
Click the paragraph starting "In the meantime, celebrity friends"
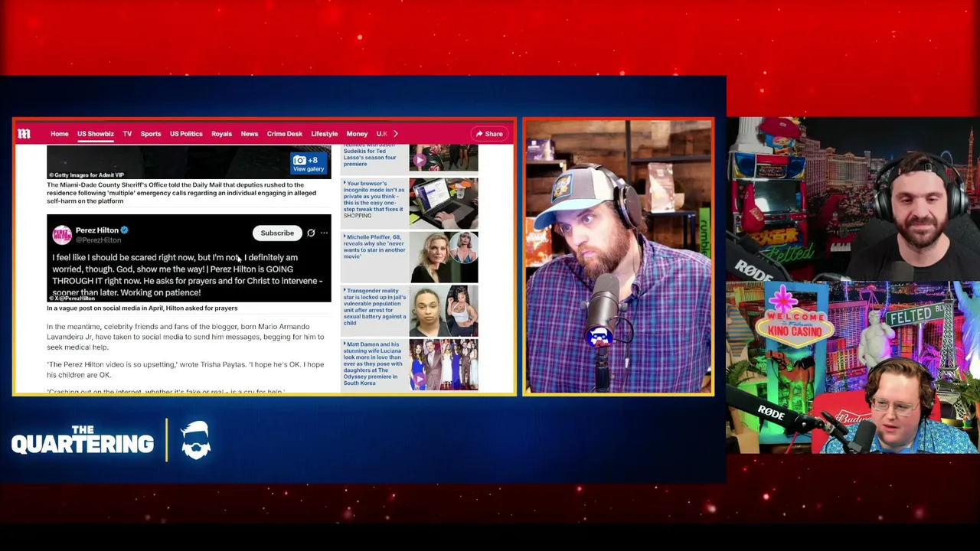click(185, 337)
